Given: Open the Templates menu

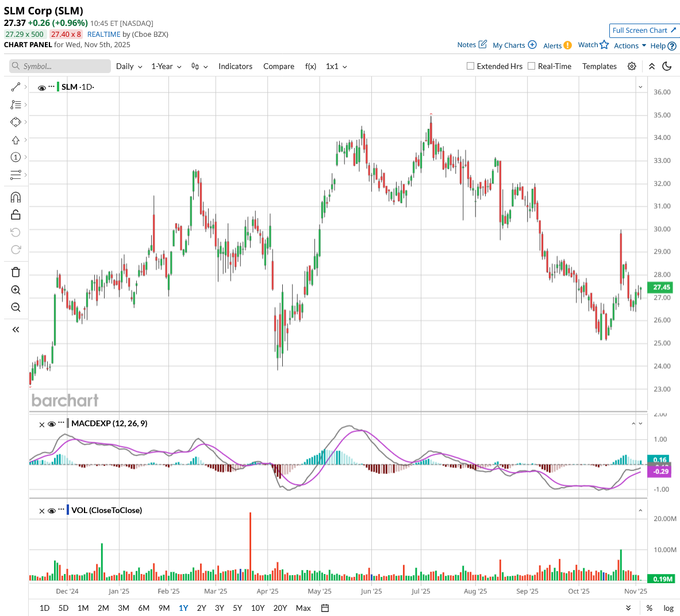Looking at the screenshot, I should 600,66.
